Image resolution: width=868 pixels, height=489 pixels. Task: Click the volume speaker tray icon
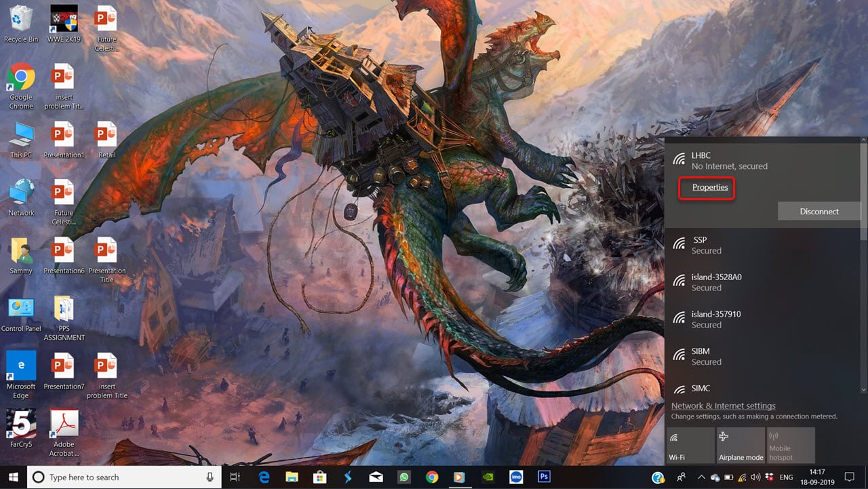[x=756, y=477]
